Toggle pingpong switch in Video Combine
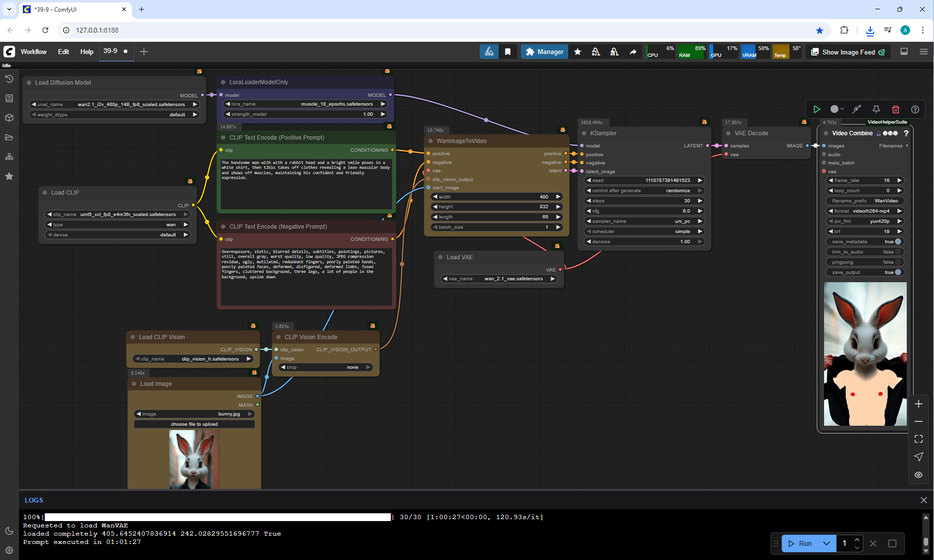934x560 pixels. pos(898,262)
